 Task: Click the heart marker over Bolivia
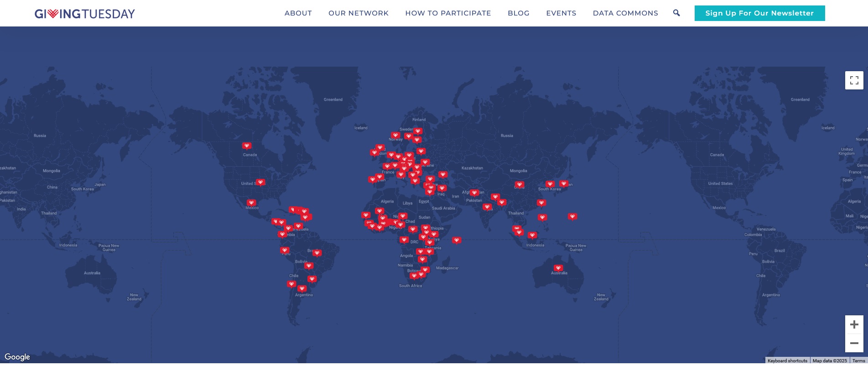coord(309,266)
